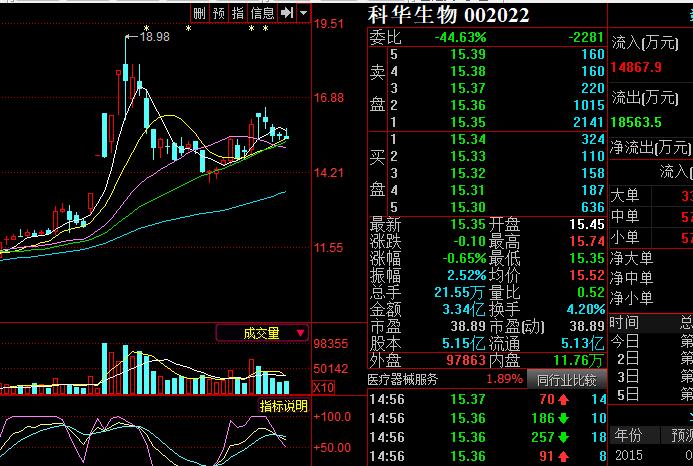The width and height of the screenshot is (693, 466).
Task: Click buy level 5 volume 636
Action: [593, 207]
